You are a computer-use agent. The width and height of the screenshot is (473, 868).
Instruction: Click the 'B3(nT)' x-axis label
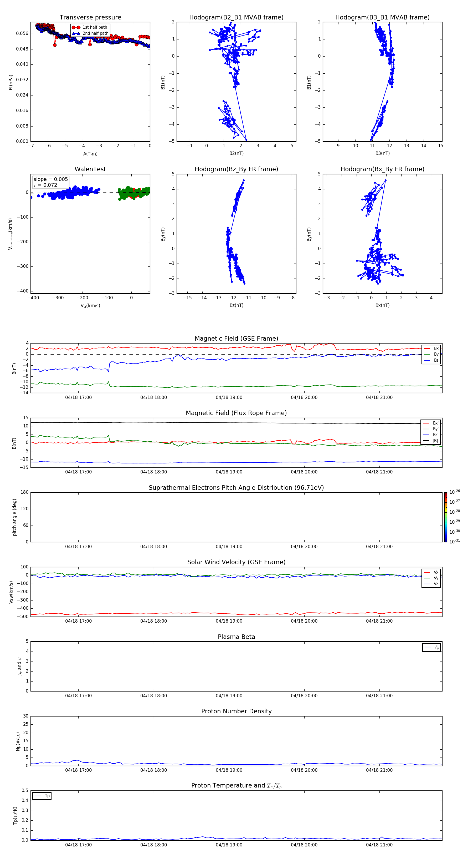pos(382,153)
